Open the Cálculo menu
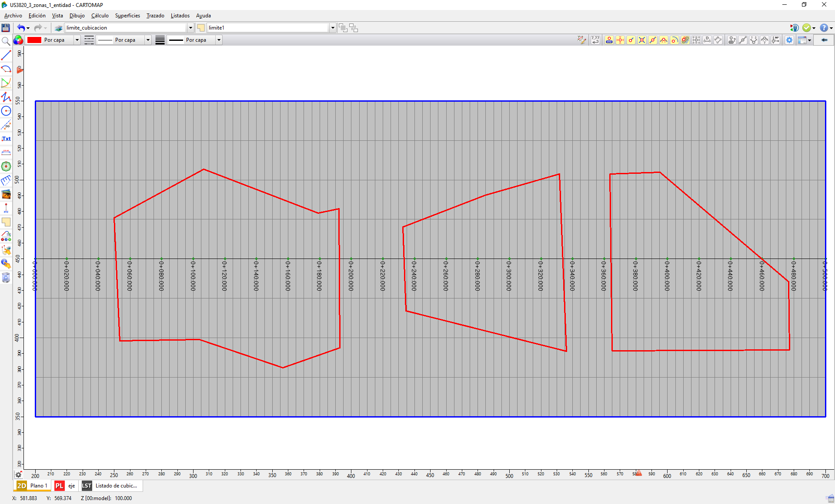This screenshot has height=504, width=835. [x=100, y=16]
